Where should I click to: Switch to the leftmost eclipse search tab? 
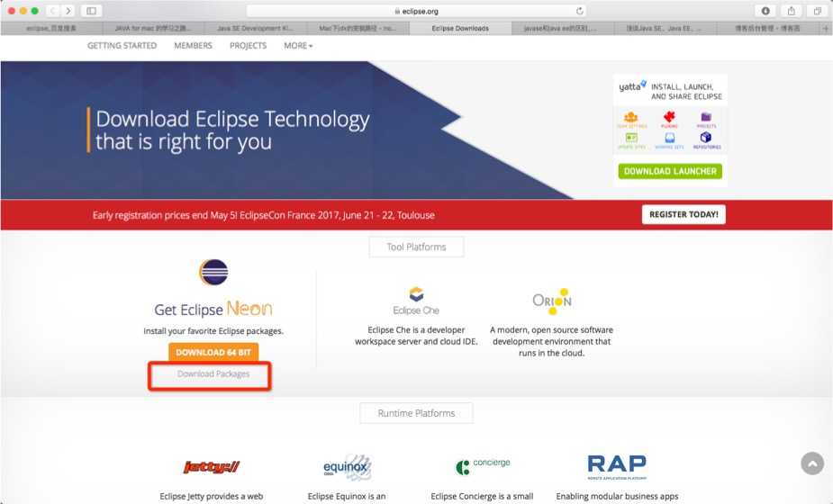click(x=51, y=28)
